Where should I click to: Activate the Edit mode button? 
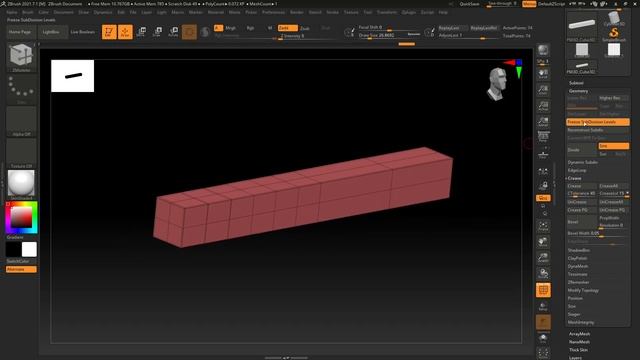(109, 32)
